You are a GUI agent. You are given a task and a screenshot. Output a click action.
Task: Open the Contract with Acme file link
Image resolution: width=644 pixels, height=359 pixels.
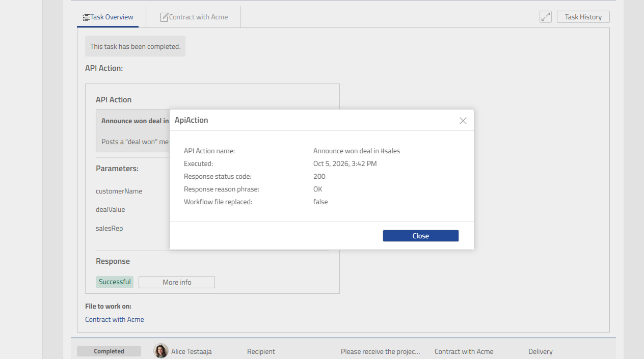coord(115,319)
